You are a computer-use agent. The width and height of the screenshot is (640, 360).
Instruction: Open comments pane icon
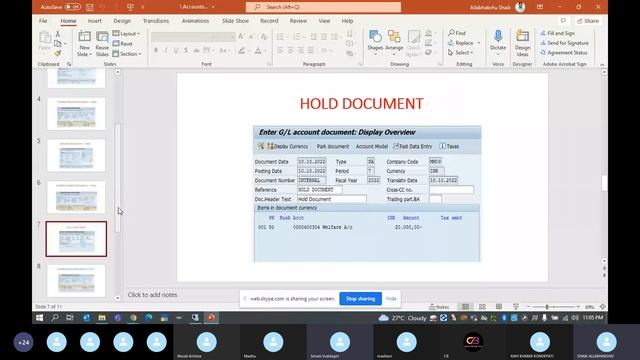pos(563,21)
